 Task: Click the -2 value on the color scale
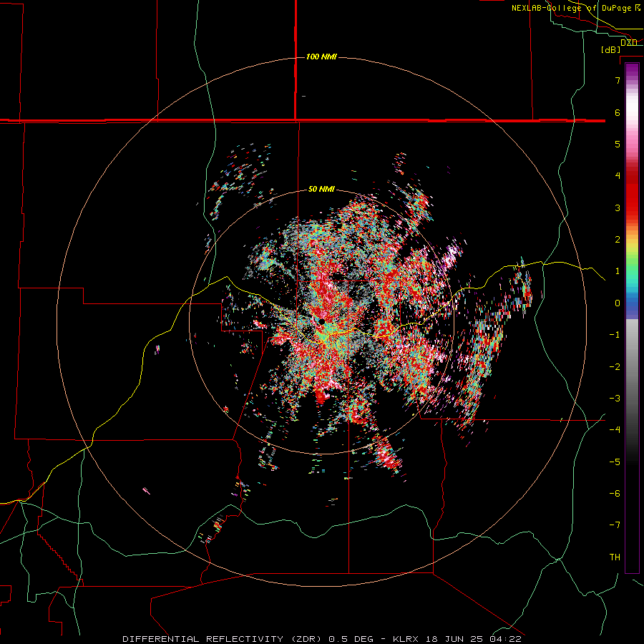click(x=615, y=367)
